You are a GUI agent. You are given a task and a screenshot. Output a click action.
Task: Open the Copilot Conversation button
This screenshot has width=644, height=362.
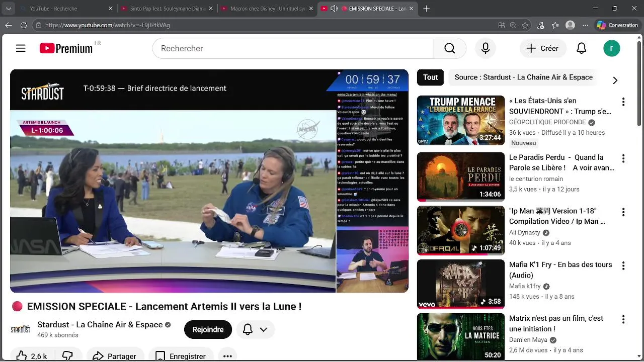coord(617,25)
